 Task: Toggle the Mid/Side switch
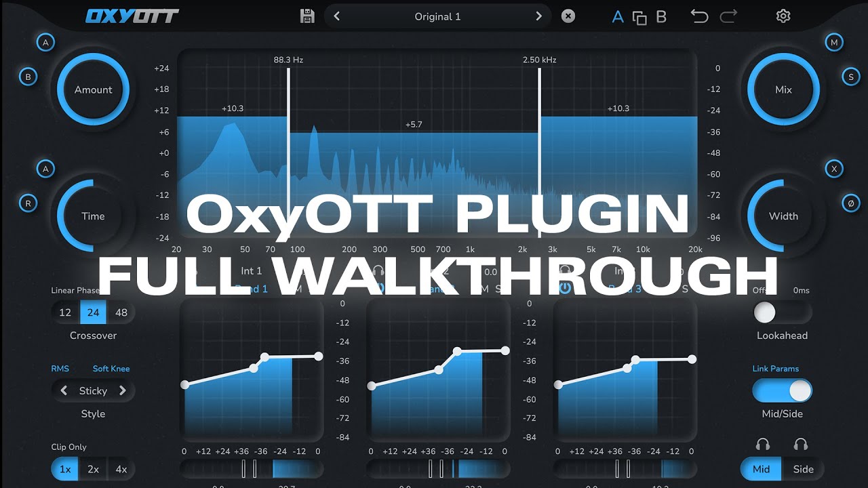(x=783, y=390)
